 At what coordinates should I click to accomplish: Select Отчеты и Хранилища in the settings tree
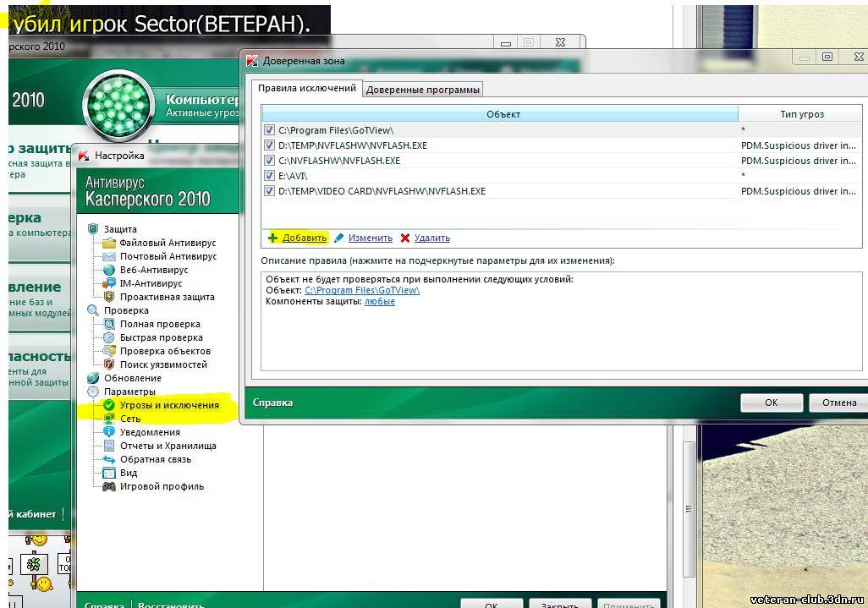coord(168,446)
